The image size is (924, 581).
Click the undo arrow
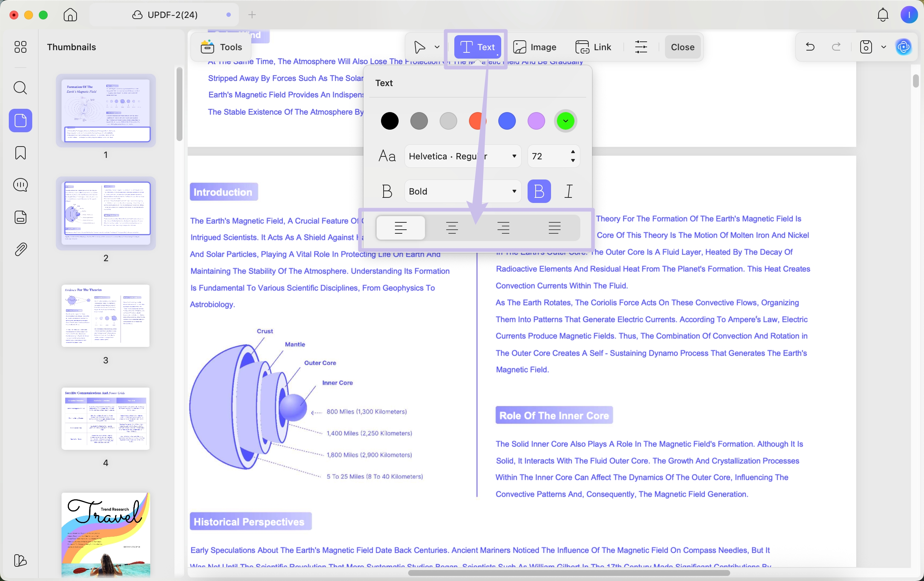(x=810, y=47)
